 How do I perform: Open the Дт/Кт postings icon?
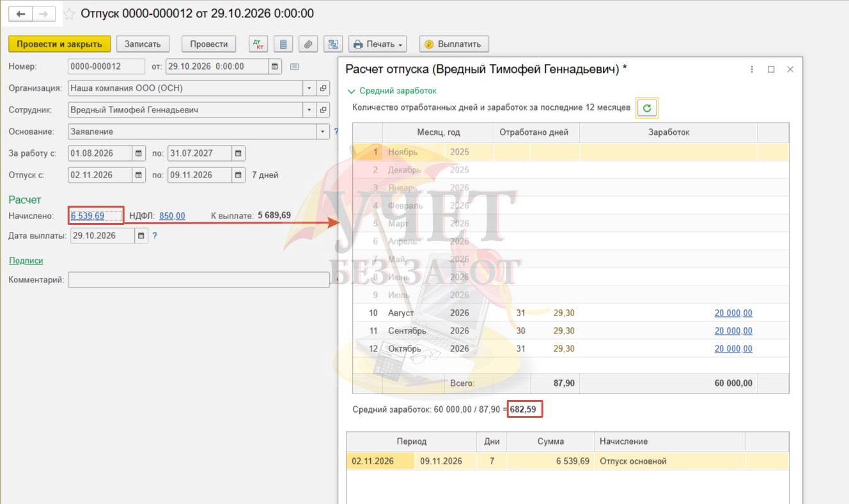click(258, 44)
